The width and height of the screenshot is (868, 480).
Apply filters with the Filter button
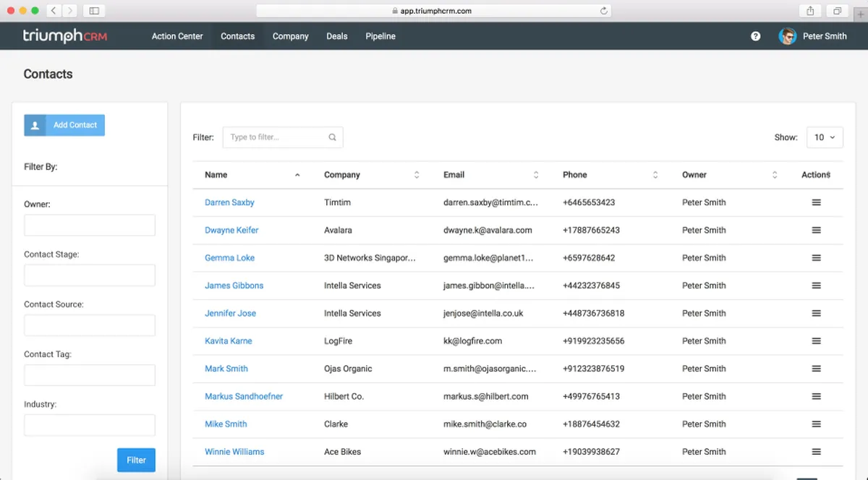point(136,460)
